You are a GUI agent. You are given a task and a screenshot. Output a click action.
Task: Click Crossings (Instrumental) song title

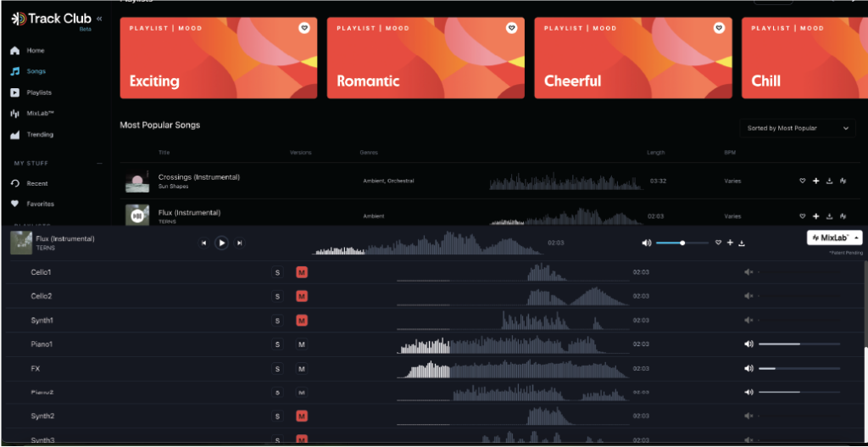click(198, 177)
